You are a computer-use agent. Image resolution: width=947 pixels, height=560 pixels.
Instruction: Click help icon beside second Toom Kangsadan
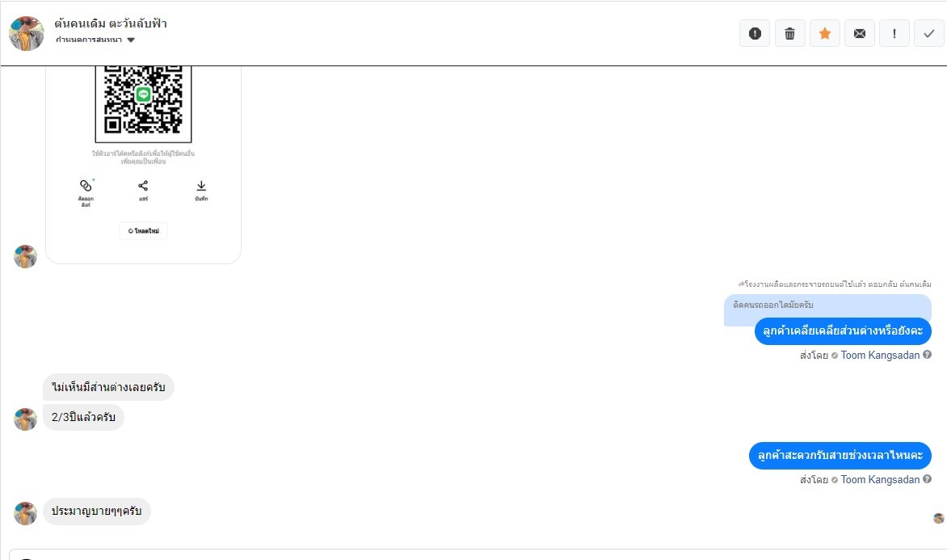point(927,479)
